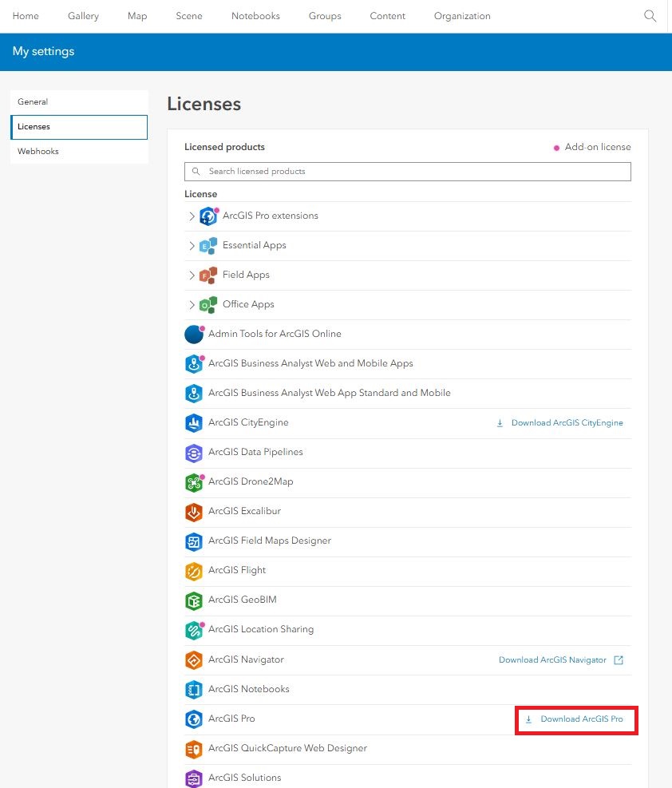
Task: Click the 'Office Apps' label
Action: point(248,304)
